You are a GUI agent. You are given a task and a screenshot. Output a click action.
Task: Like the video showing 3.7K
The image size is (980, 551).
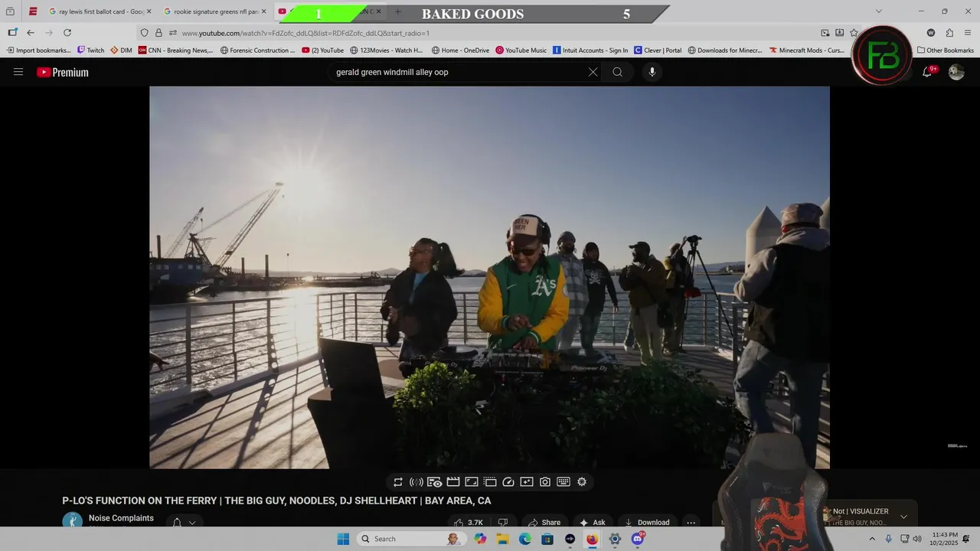[x=468, y=523]
